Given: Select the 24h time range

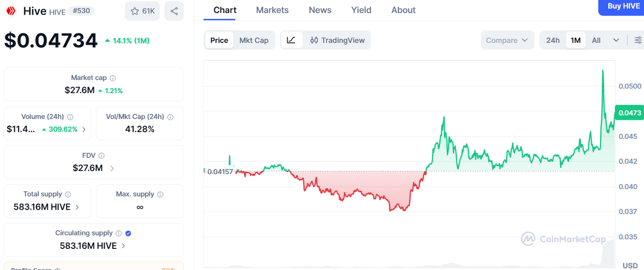Looking at the screenshot, I should click(553, 40).
